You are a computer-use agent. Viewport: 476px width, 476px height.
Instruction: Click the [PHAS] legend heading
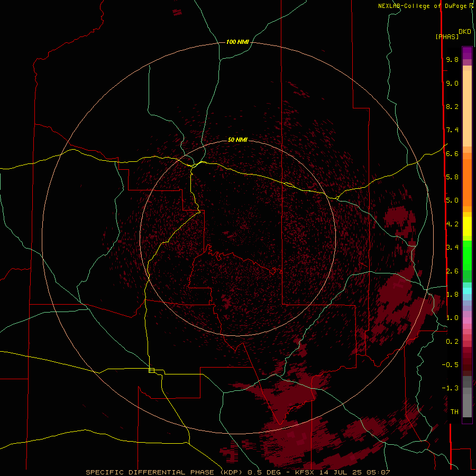pyautogui.click(x=447, y=36)
